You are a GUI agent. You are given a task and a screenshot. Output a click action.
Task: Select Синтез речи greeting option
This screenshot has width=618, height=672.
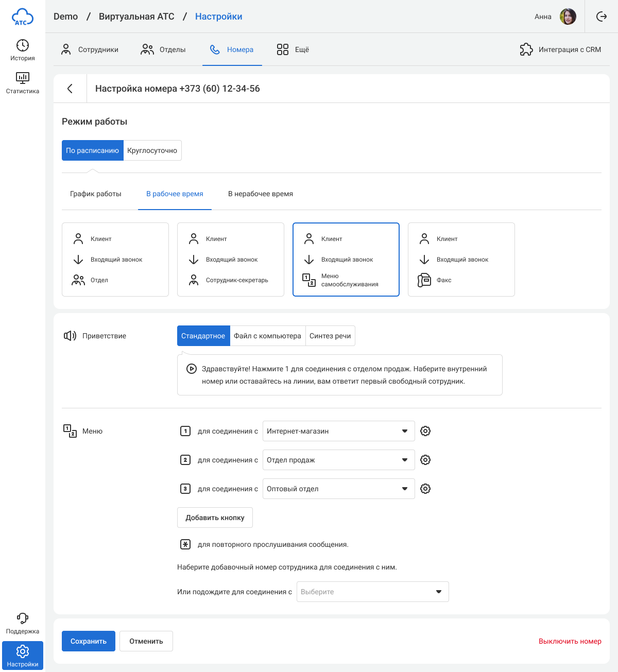(x=330, y=336)
